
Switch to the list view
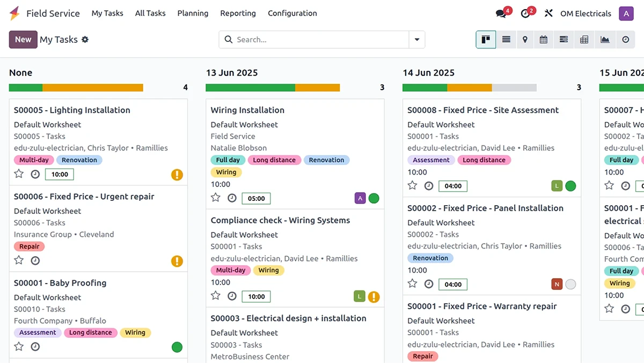(x=506, y=40)
